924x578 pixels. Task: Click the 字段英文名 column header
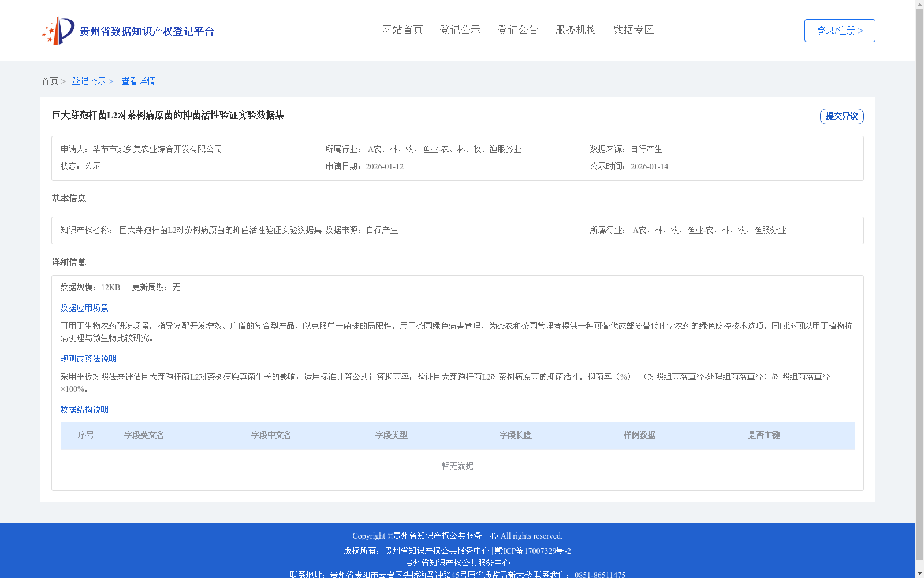coord(144,435)
